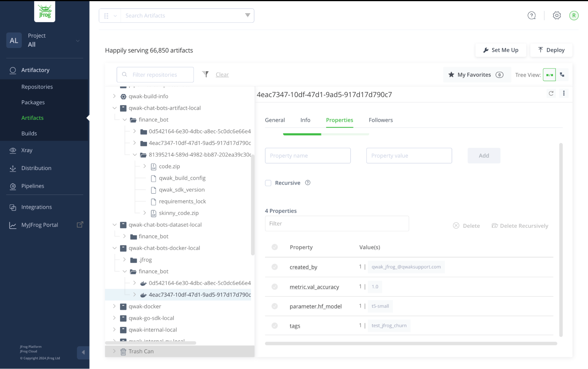Open the Pipelines section icon
Image resolution: width=588 pixels, height=369 pixels.
point(13,186)
